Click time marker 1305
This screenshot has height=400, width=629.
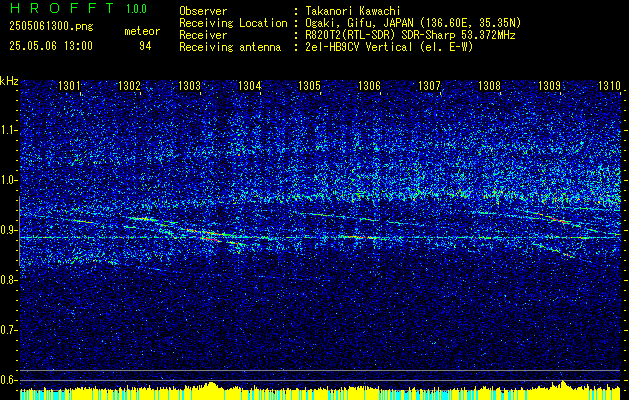[x=309, y=85]
